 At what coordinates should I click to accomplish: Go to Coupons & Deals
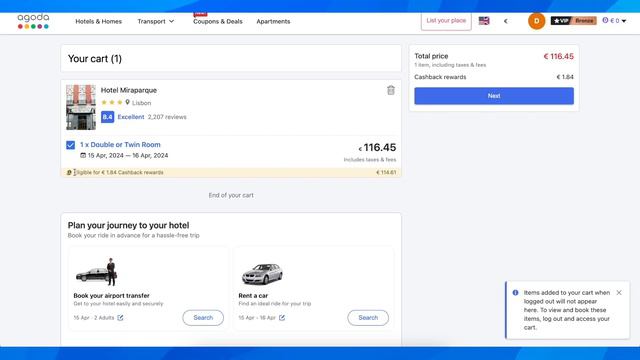coord(218,21)
